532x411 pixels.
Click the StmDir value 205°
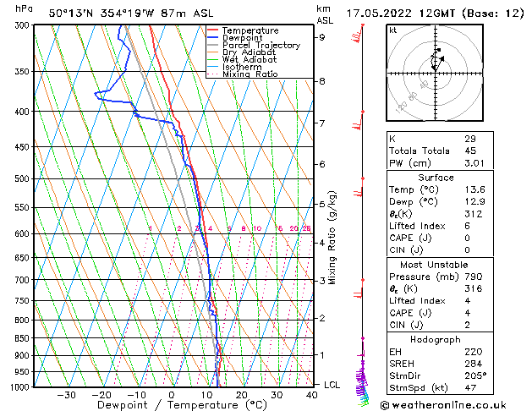tap(475, 375)
